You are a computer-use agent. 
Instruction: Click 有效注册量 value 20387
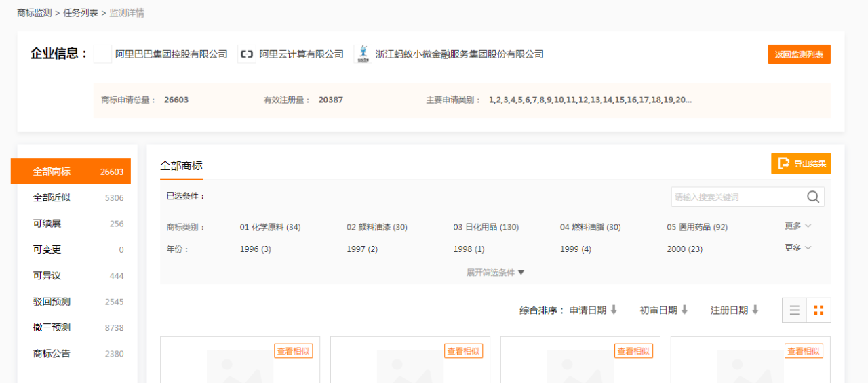tap(331, 100)
